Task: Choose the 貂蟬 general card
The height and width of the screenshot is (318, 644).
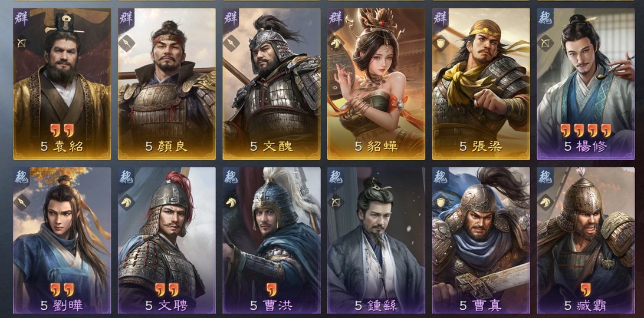Action: pos(376,84)
